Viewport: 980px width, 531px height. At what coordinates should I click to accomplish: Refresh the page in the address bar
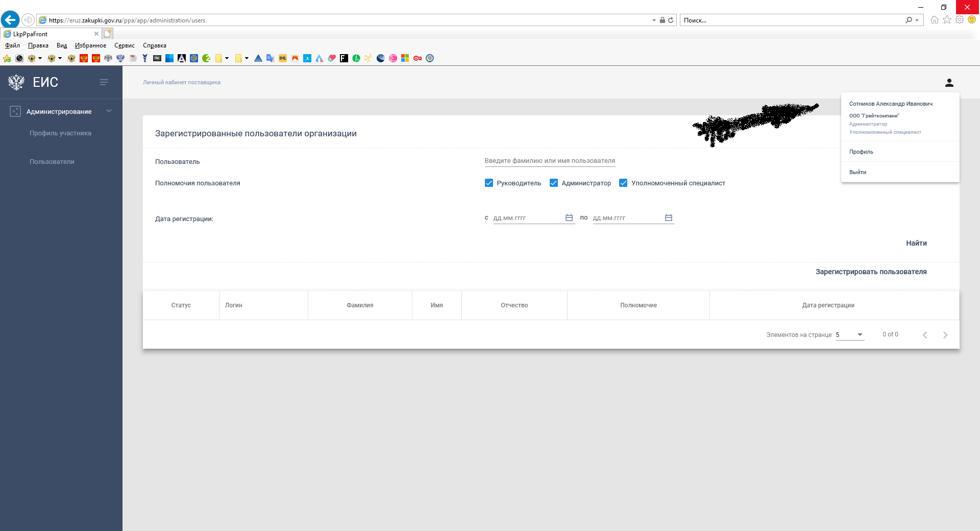(671, 20)
